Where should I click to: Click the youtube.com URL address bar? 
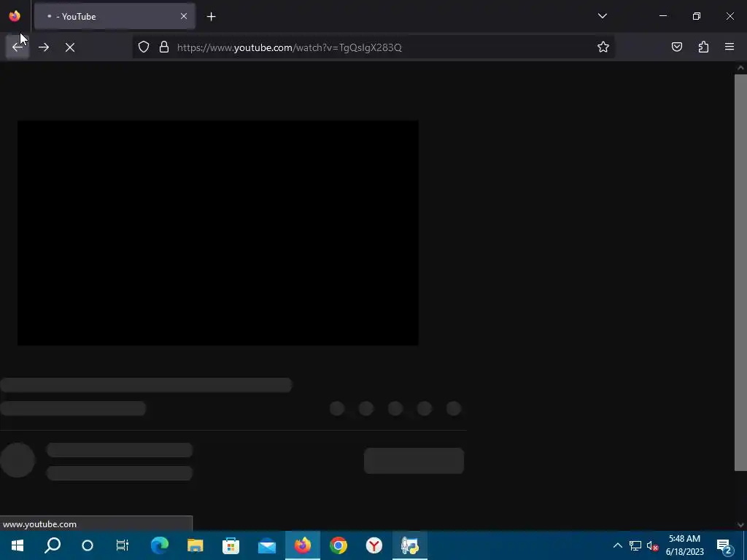point(374,47)
